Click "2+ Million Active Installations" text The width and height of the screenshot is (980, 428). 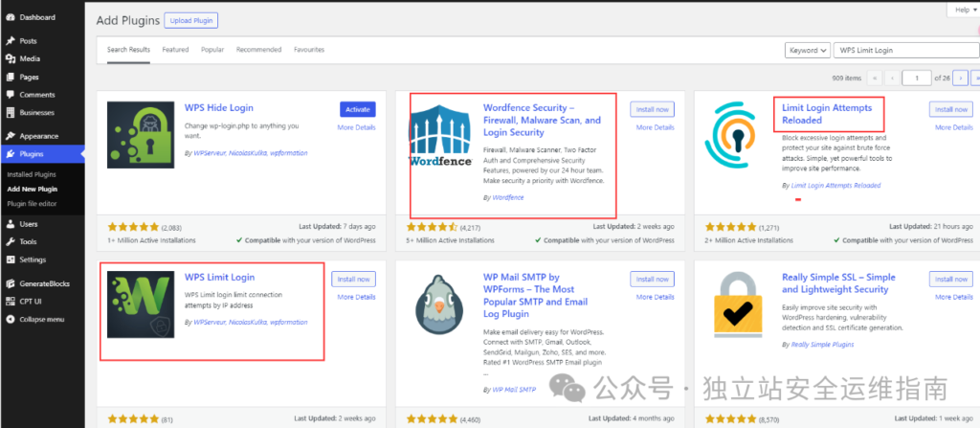pos(748,240)
